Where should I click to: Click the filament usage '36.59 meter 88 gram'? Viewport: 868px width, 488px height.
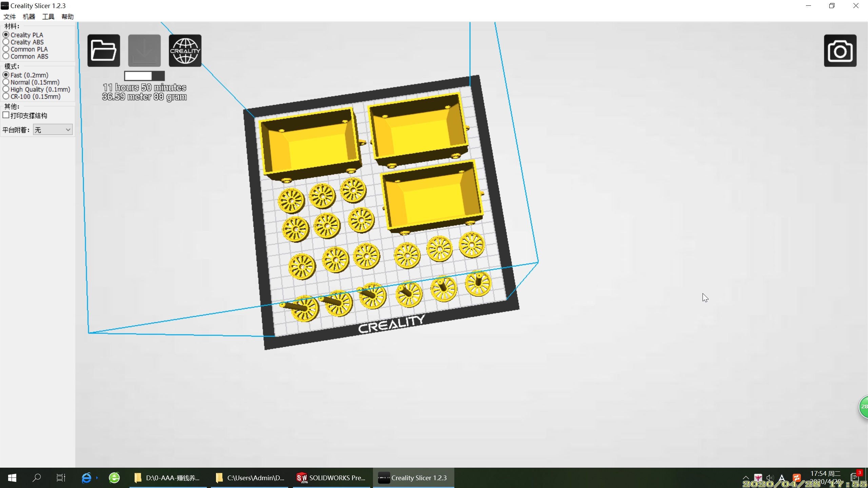[x=144, y=97]
